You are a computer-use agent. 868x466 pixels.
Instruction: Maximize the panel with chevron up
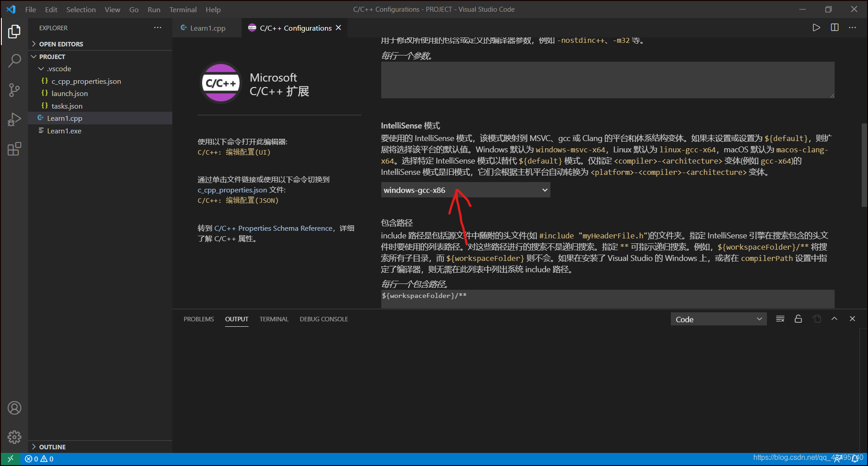835,319
